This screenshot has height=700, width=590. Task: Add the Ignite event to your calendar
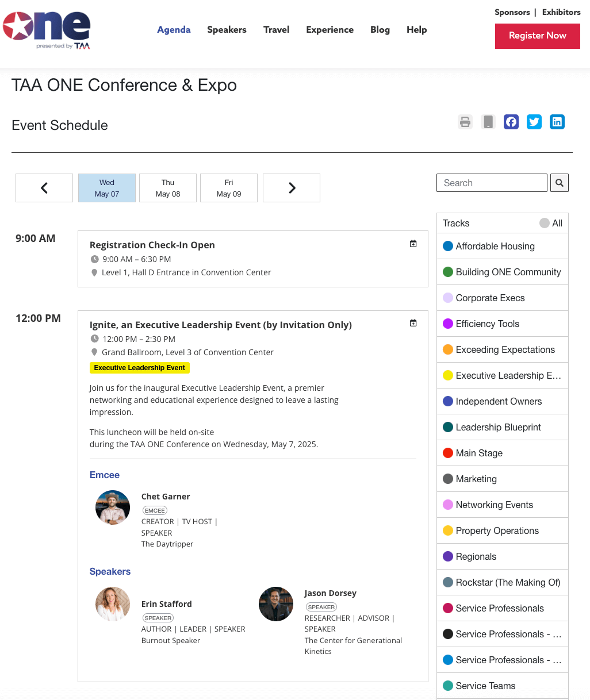pos(413,322)
